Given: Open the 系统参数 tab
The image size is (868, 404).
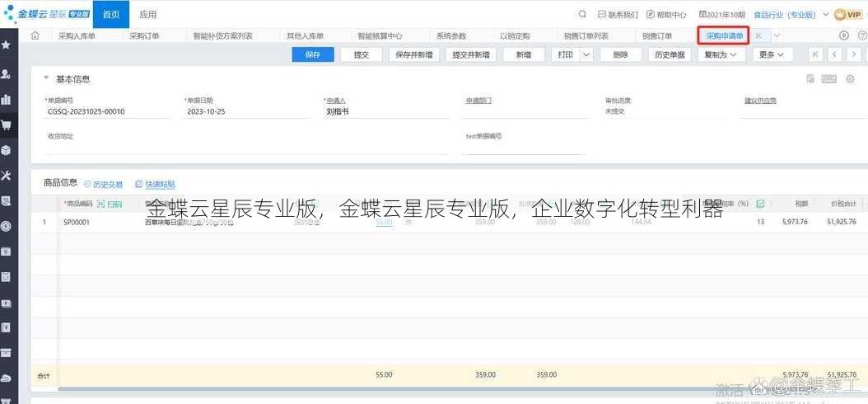Looking at the screenshot, I should click(x=451, y=36).
